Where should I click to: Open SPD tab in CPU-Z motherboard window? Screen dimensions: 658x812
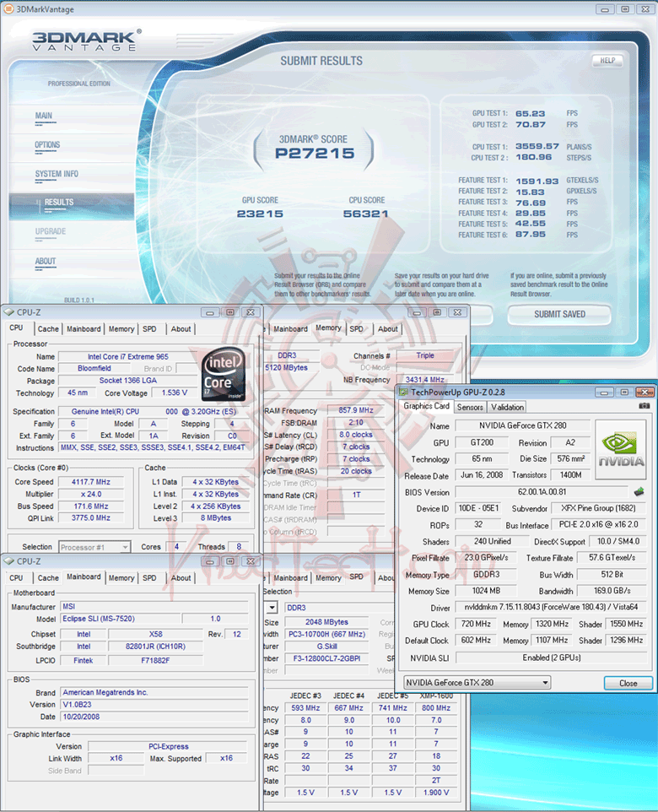pyautogui.click(x=149, y=578)
